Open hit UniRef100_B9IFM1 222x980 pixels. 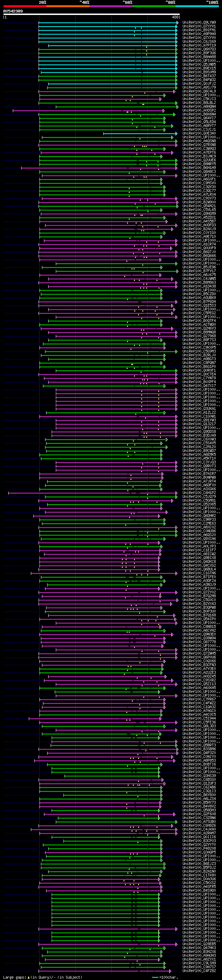click(x=199, y=30)
